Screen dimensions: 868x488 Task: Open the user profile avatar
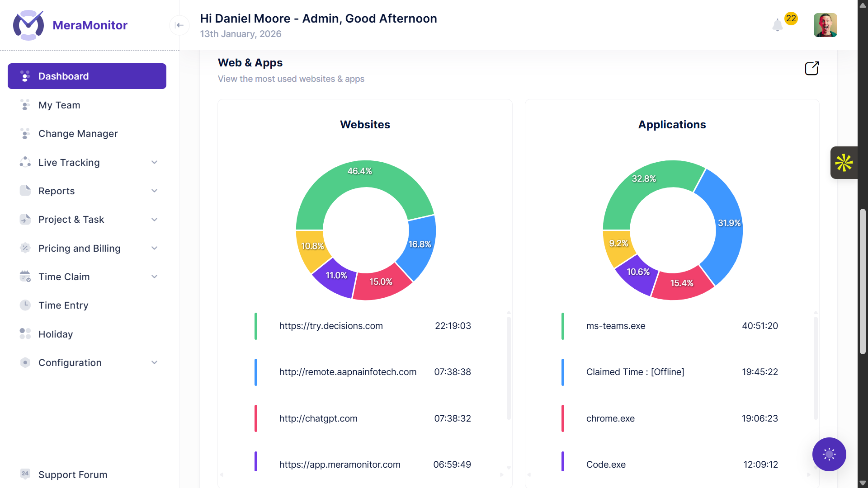tap(825, 25)
